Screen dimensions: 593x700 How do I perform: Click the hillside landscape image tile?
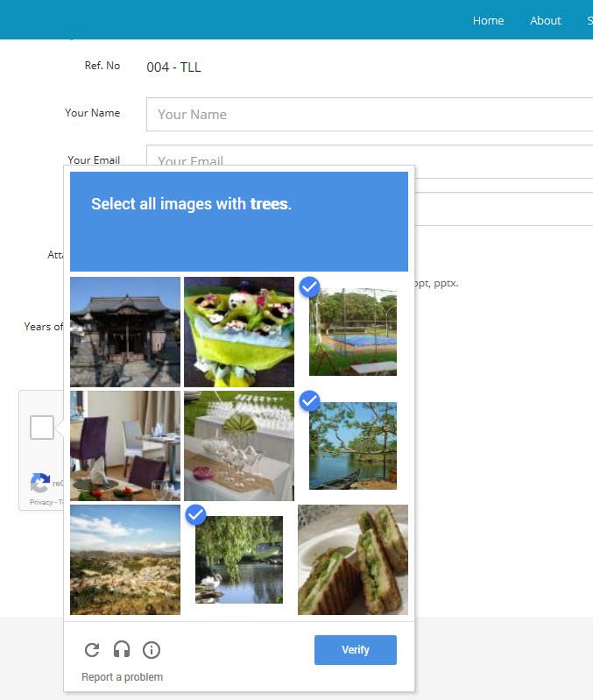pos(125,559)
